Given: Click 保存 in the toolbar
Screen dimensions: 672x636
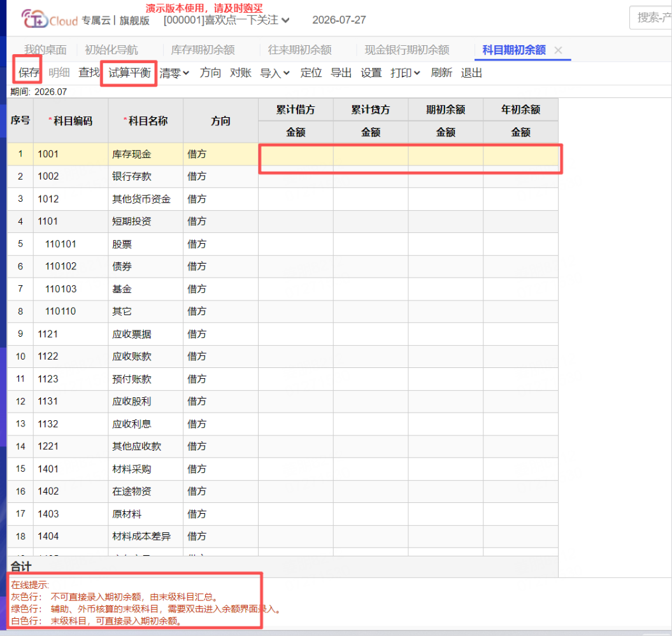Looking at the screenshot, I should pyautogui.click(x=29, y=73).
